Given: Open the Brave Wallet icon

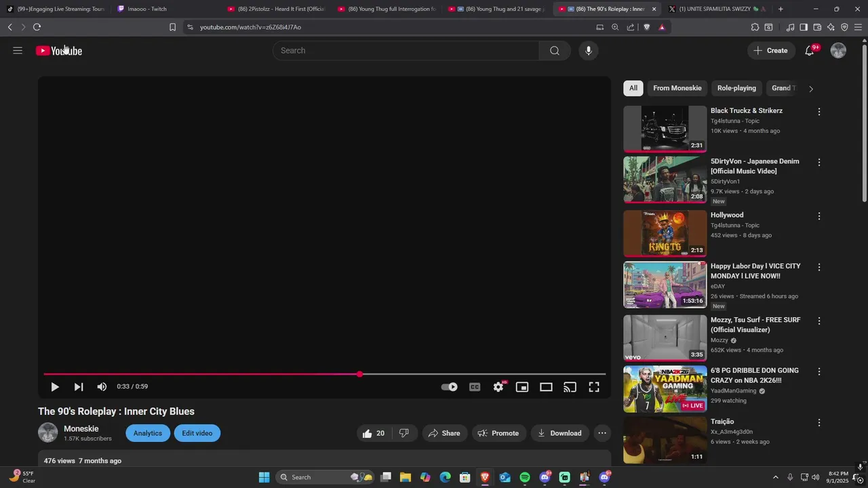Looking at the screenshot, I should tap(817, 27).
